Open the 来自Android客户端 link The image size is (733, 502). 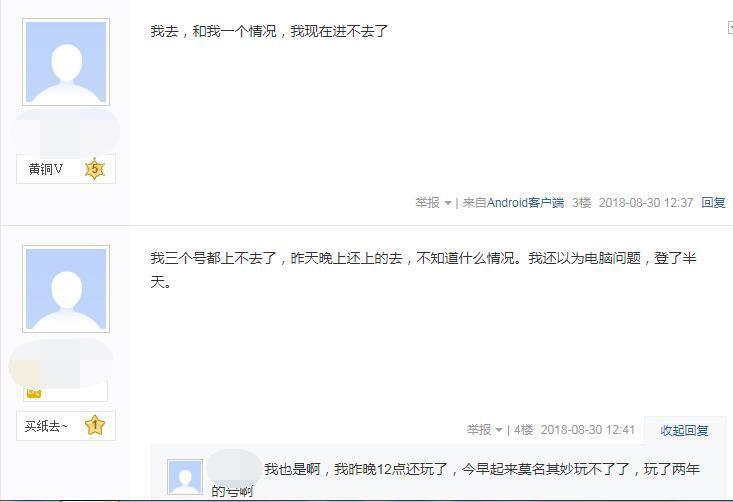513,202
